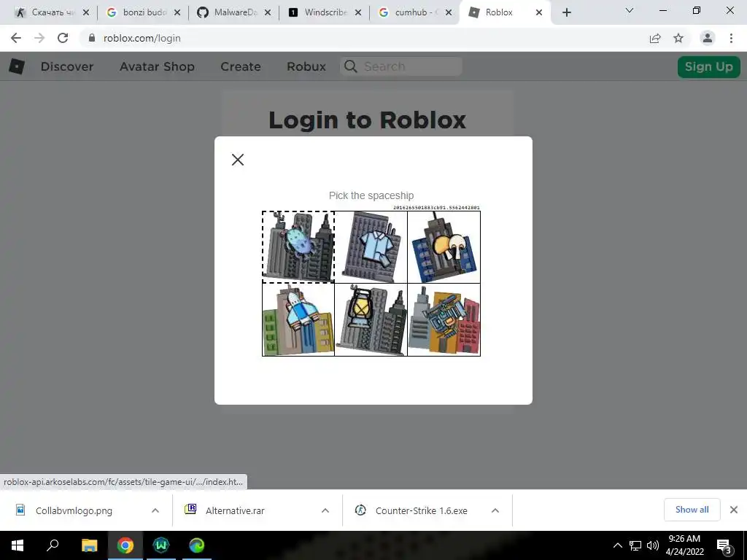Expand options for Counter-Strike 1.6.exe download
This screenshot has height=560, width=747.
point(495,510)
